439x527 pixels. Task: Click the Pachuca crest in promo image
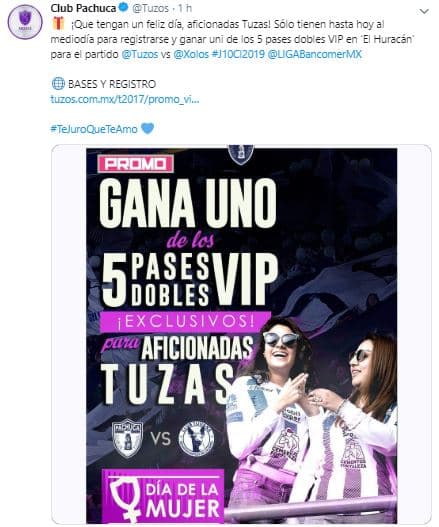point(127,438)
